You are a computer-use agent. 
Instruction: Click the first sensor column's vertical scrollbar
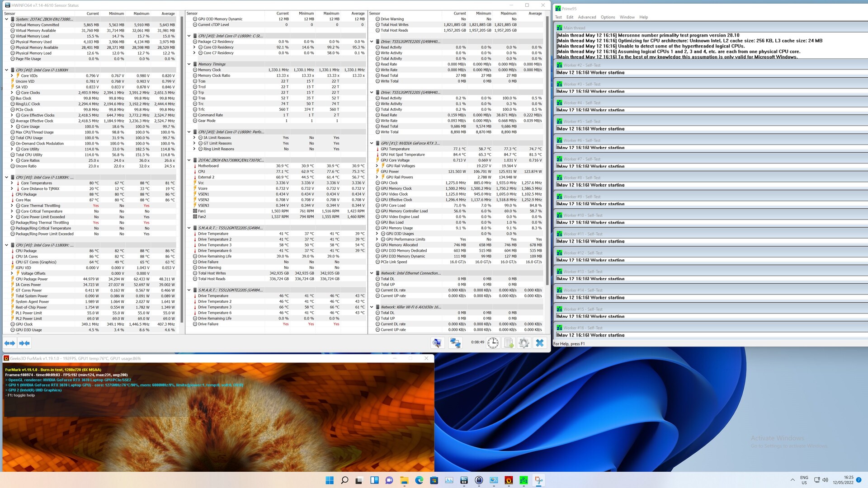coord(182,172)
